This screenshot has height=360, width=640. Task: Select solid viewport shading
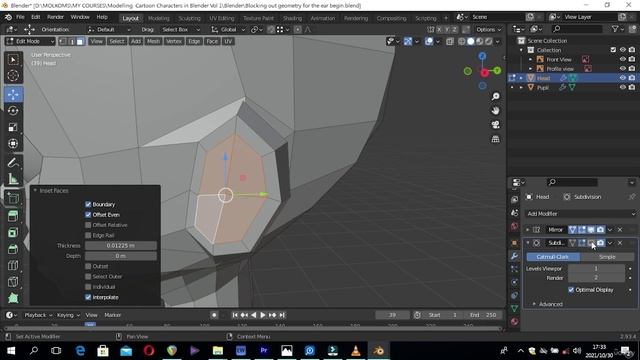471,41
